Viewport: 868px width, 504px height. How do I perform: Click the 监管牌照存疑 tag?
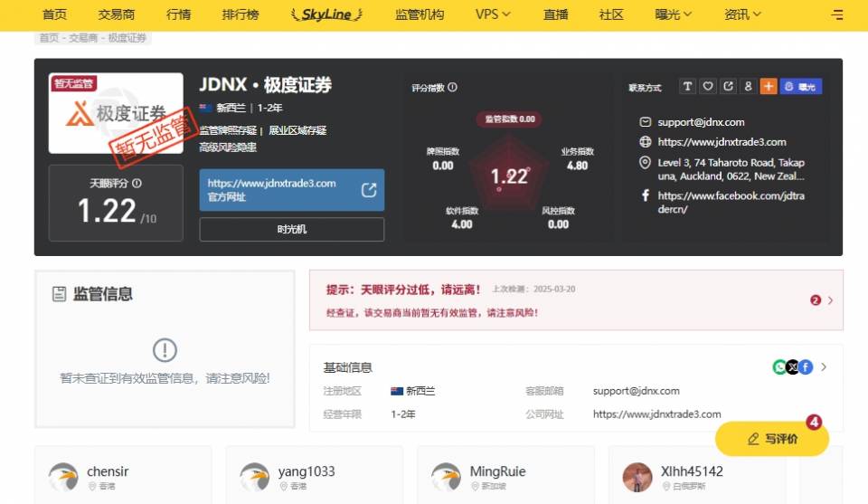(228, 130)
